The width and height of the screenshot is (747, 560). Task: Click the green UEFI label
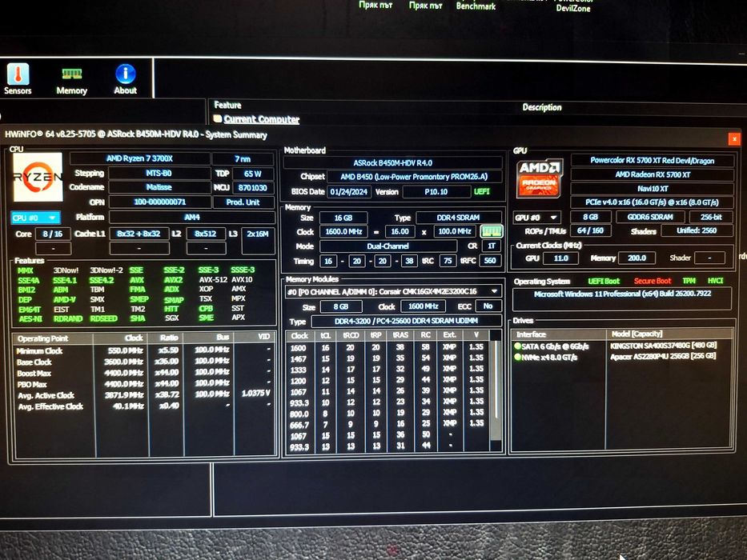click(482, 191)
